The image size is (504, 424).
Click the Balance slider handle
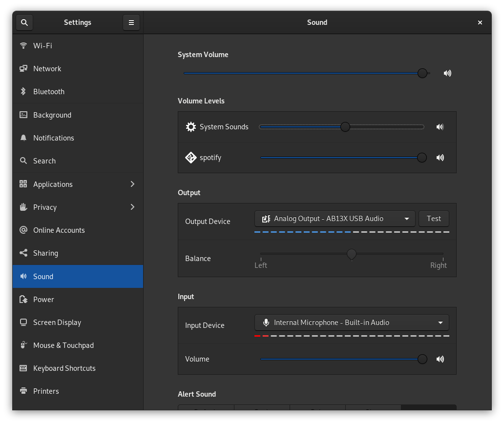[x=352, y=254]
